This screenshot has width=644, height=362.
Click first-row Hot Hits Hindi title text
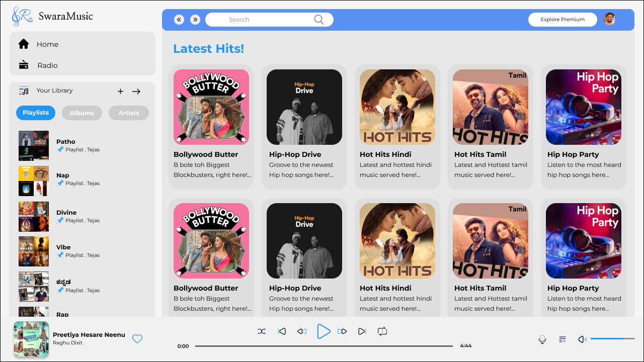(x=385, y=154)
